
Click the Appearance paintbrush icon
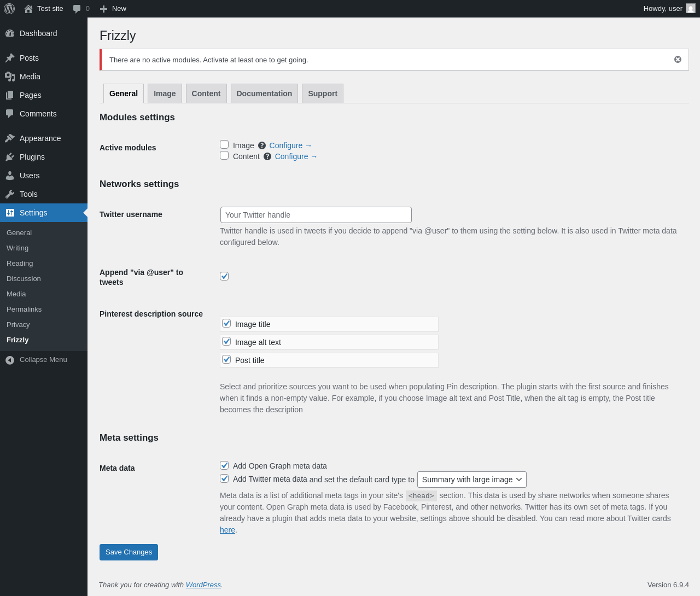point(10,138)
